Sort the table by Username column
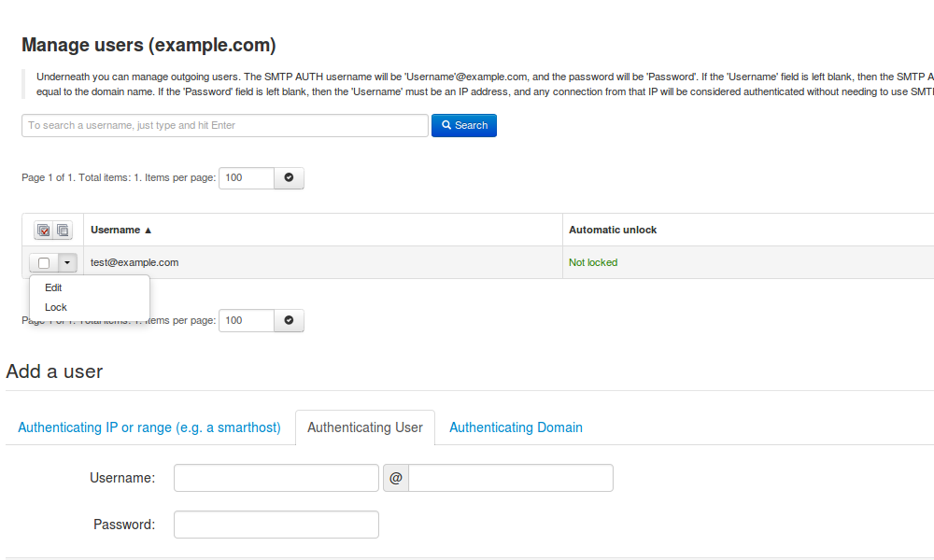The width and height of the screenshot is (934, 560). click(x=120, y=230)
